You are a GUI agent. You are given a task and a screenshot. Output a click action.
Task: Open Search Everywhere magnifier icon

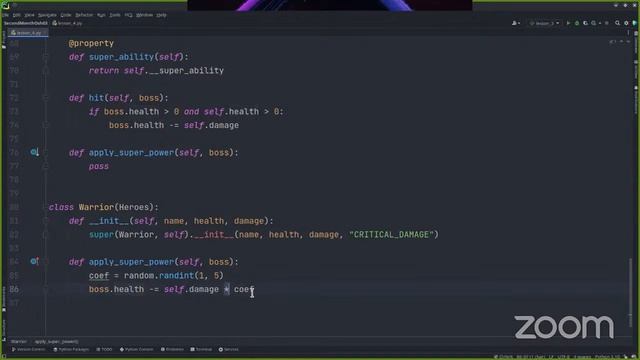[x=618, y=23]
